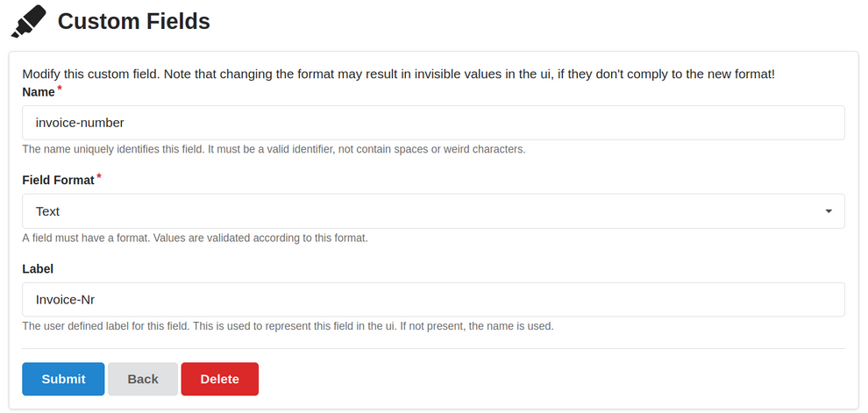Expand the Field Format dropdown arrow
Viewport: 868px width, 413px height.
click(829, 211)
